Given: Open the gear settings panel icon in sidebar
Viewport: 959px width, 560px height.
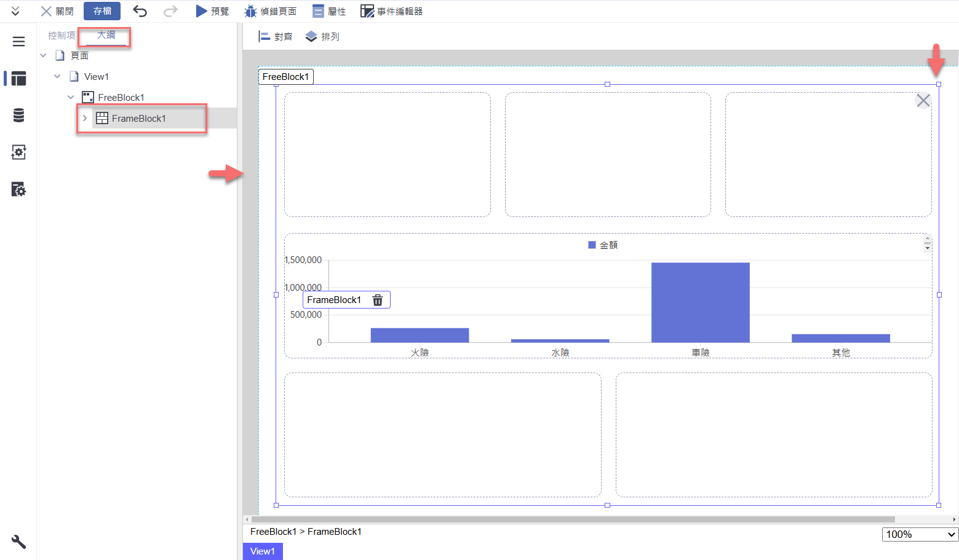Looking at the screenshot, I should tap(18, 152).
